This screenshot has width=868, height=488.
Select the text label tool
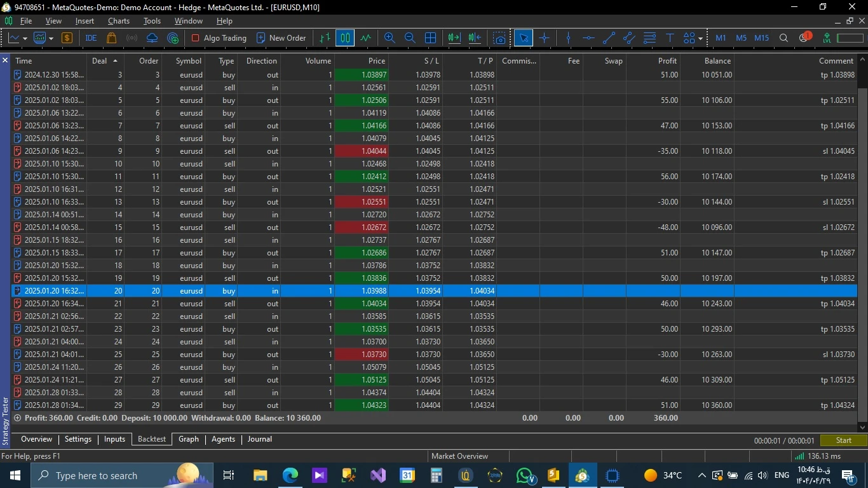point(670,38)
